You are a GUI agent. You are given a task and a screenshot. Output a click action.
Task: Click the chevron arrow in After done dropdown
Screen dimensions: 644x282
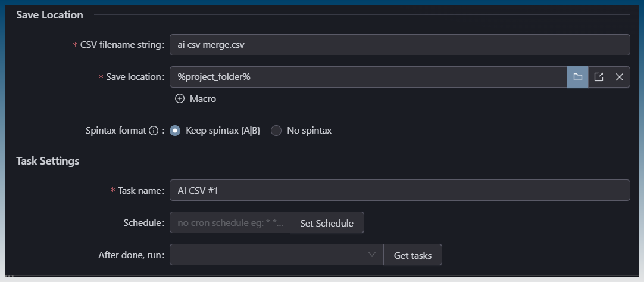[372, 255]
